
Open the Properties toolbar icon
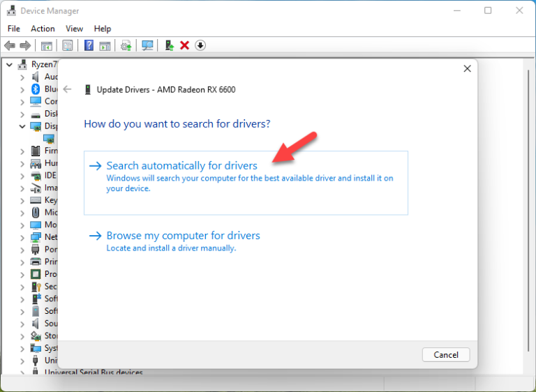(67, 45)
